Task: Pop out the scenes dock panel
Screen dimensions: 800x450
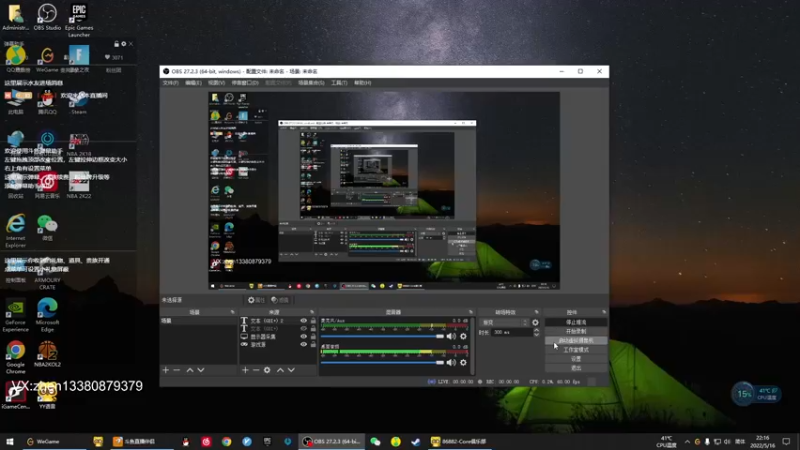Action: [x=233, y=312]
